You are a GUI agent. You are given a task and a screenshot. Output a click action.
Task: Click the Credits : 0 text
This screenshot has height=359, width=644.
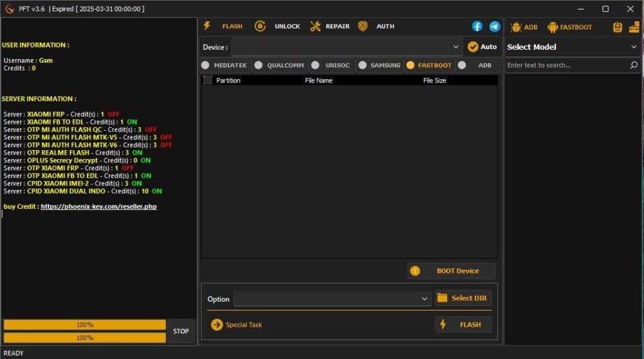click(x=19, y=68)
